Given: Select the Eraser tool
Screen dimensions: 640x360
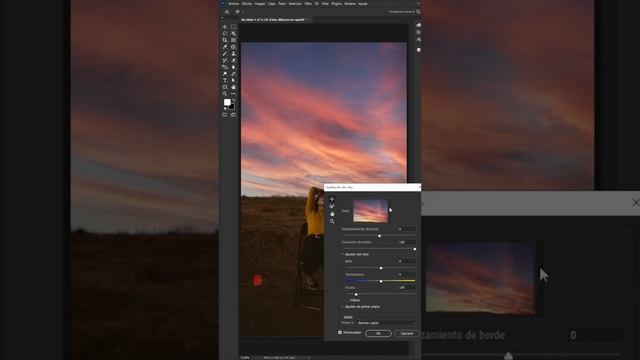Looking at the screenshot, I should (233, 60).
